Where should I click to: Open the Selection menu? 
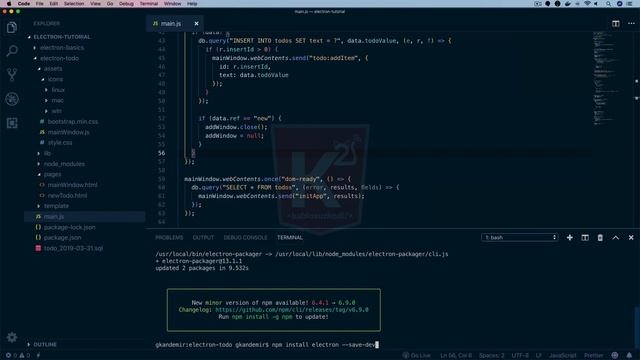pos(74,4)
